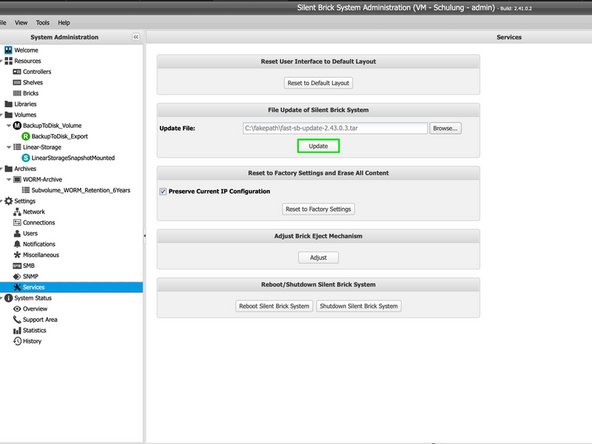Click the LinearStorageSnapshotMounted S icon
592x444 pixels.
coord(26,158)
